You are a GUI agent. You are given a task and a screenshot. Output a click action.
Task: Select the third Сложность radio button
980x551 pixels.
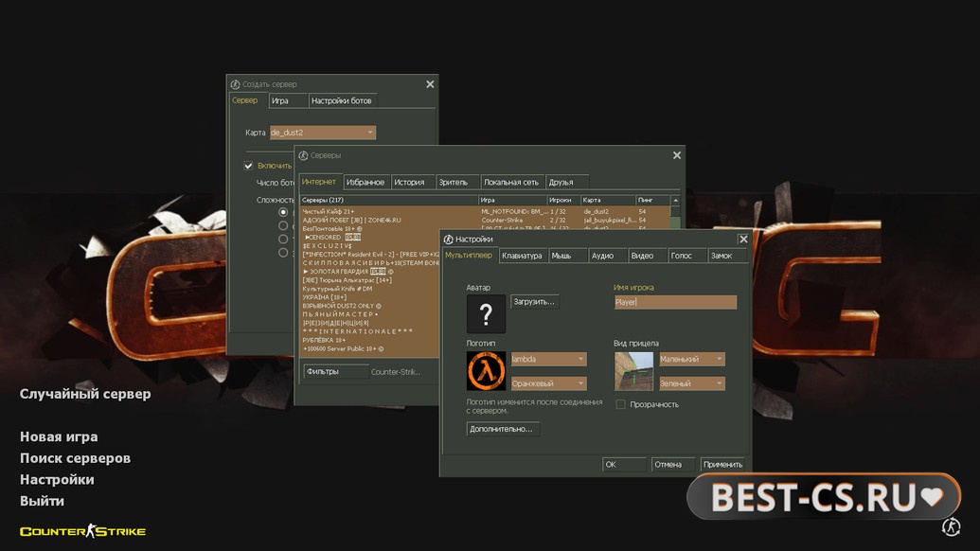click(283, 239)
